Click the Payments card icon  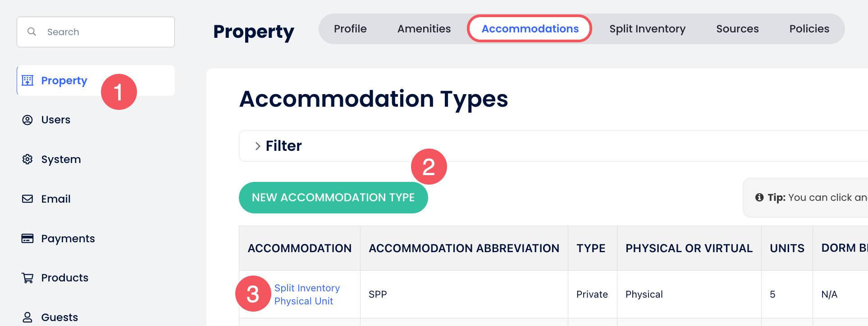[27, 239]
